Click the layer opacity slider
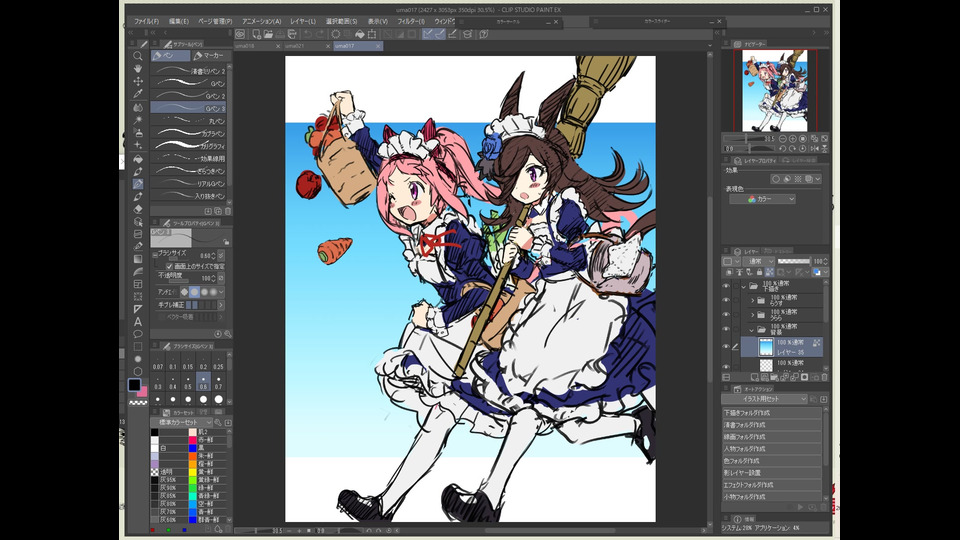This screenshot has width=960, height=540. tap(793, 261)
